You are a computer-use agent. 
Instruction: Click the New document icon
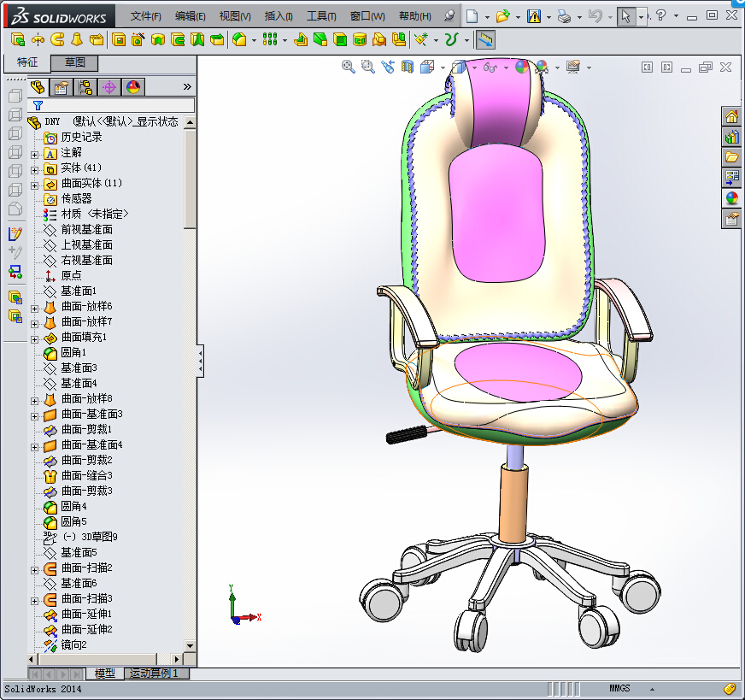[472, 16]
